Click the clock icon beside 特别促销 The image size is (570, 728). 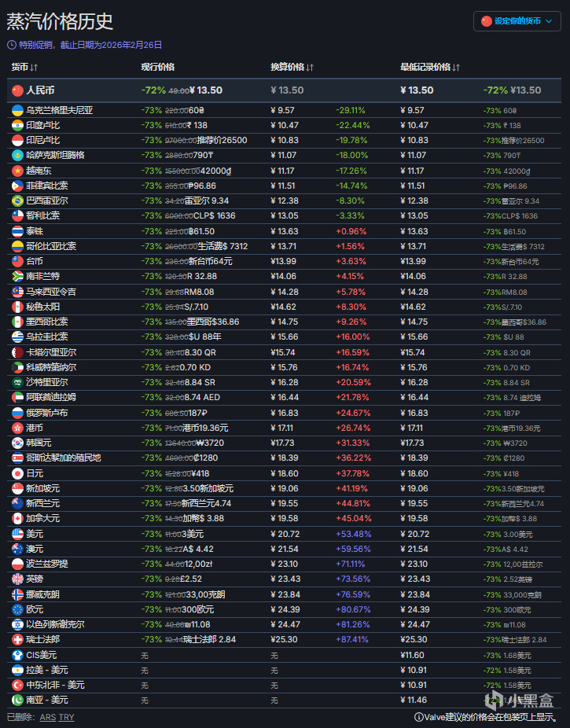(12, 45)
